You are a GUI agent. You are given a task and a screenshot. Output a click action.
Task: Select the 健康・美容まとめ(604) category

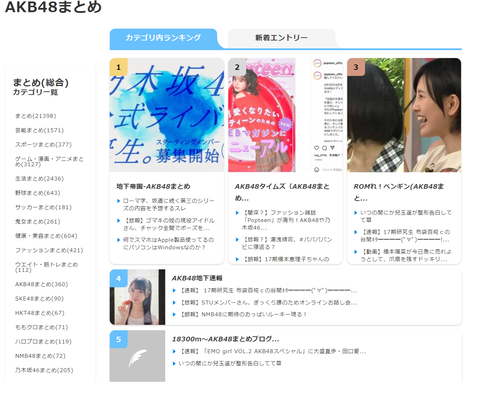click(x=46, y=236)
